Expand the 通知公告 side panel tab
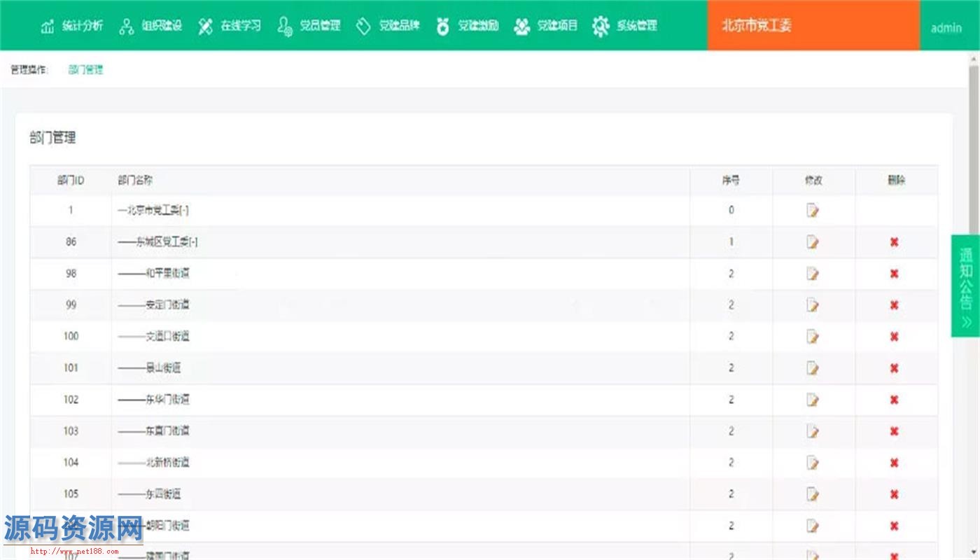The image size is (980, 560). pos(965,286)
